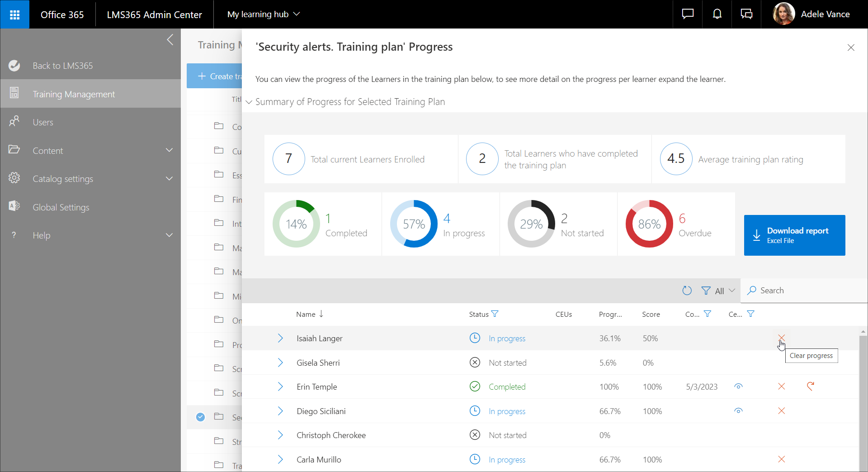Deselect the checked training plan folder
This screenshot has height=472, width=868.
pyautogui.click(x=200, y=417)
